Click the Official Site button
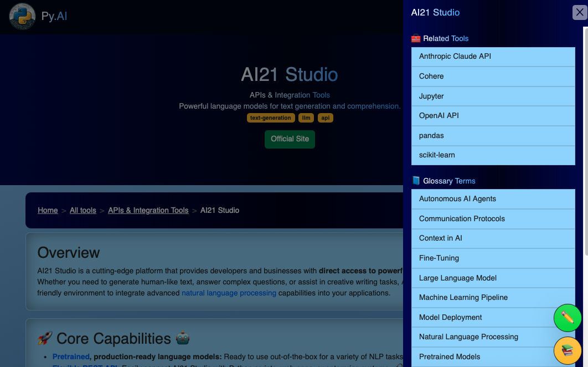588x367 pixels. 290,139
